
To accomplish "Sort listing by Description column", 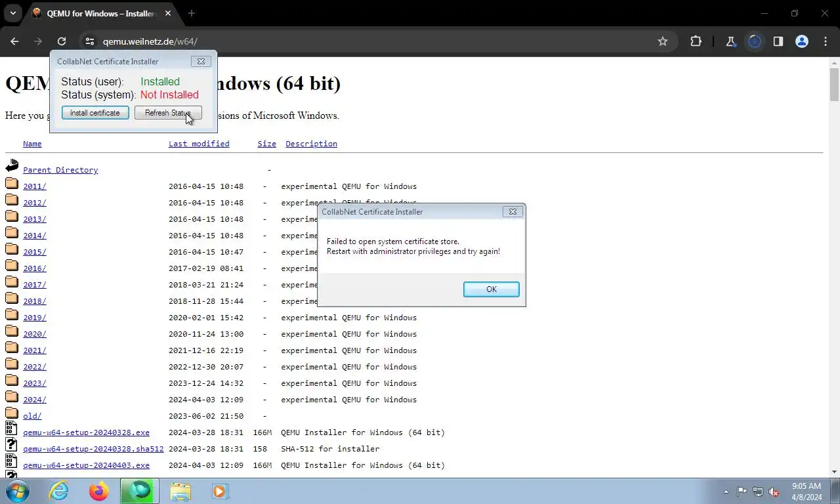I will (311, 144).
